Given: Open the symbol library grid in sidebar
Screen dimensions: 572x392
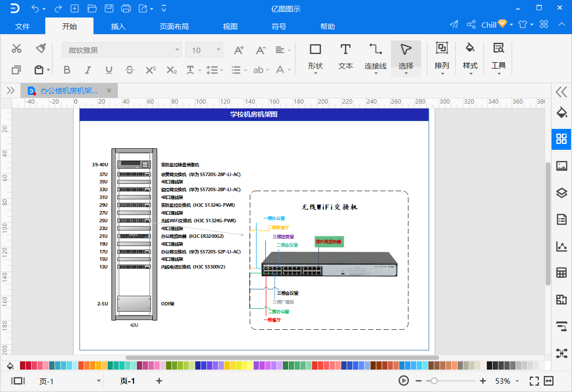Looking at the screenshot, I should [561, 139].
